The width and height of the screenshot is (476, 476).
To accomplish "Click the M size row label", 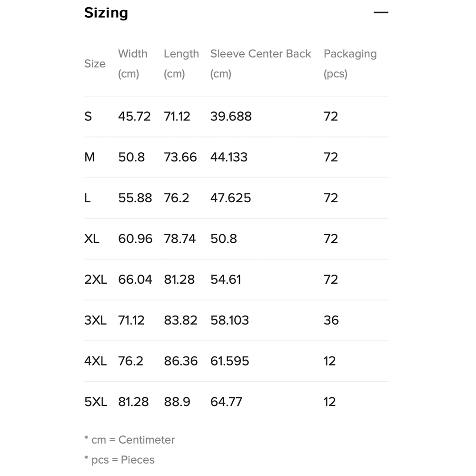I will click(89, 158).
